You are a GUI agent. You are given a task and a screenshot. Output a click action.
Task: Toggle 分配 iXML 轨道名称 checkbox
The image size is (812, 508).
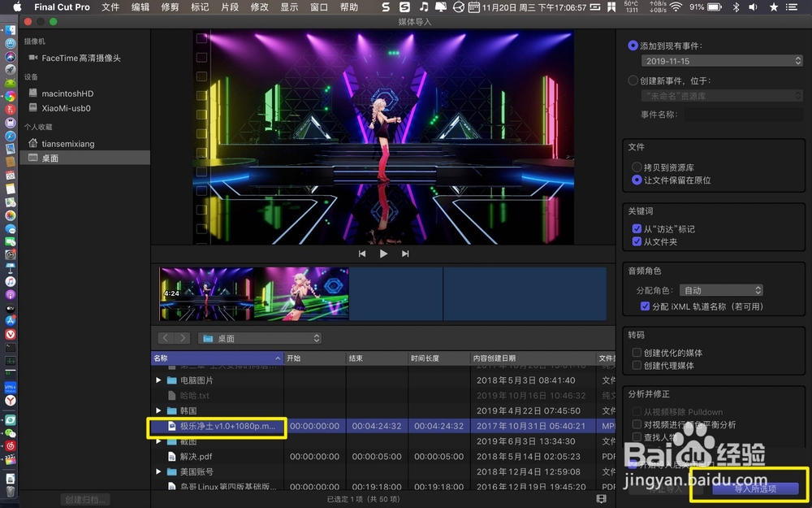(646, 306)
